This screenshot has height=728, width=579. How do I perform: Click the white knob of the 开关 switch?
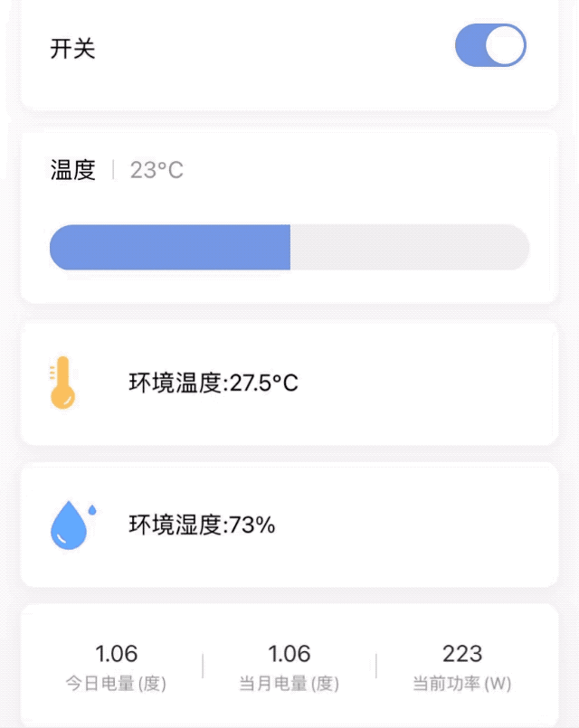tap(506, 46)
